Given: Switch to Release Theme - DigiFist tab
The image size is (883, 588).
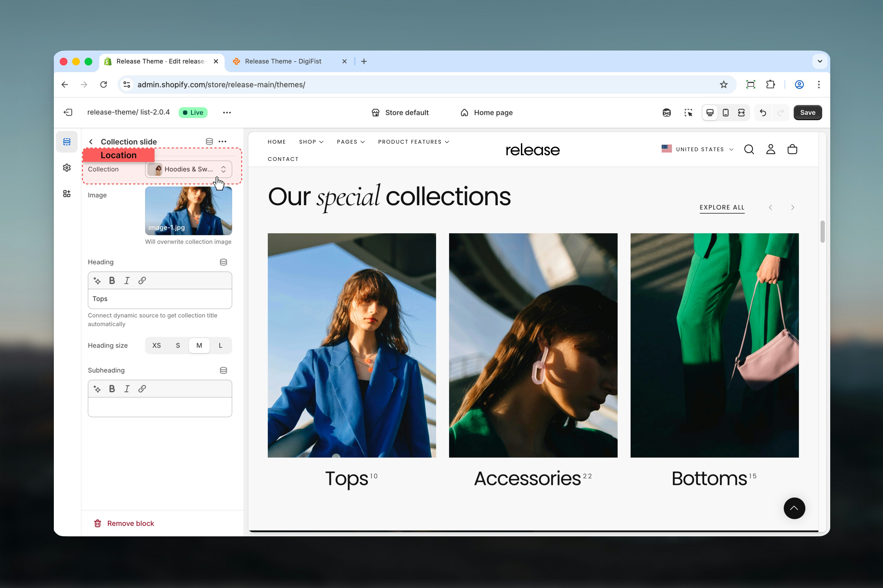Looking at the screenshot, I should pos(283,61).
